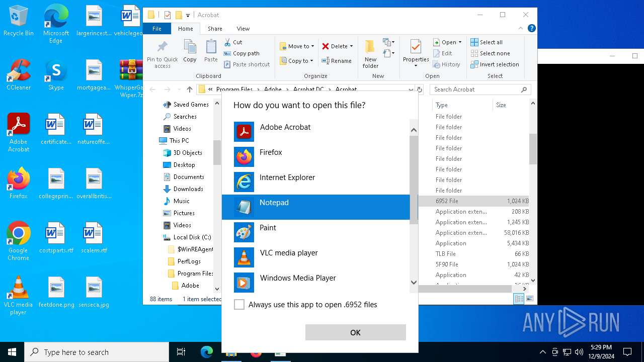Open the costsparts.rtf desktop file
Viewport: 644px width, 362px height.
point(56,238)
